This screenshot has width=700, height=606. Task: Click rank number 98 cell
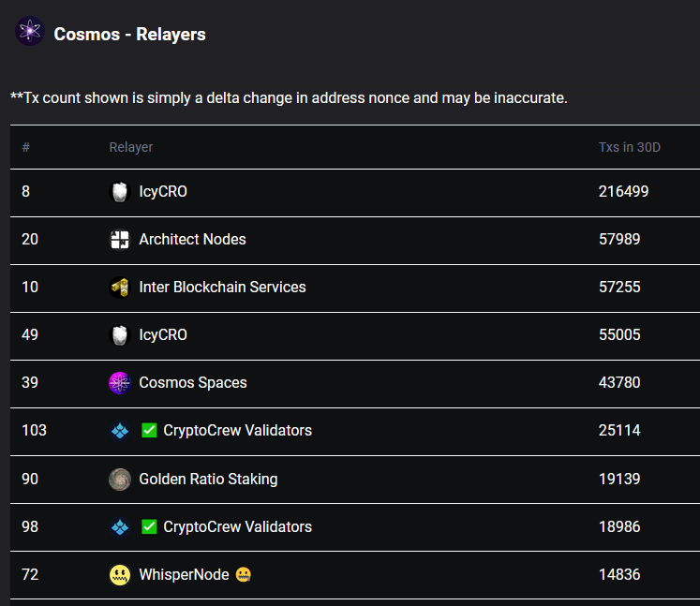[x=30, y=527]
